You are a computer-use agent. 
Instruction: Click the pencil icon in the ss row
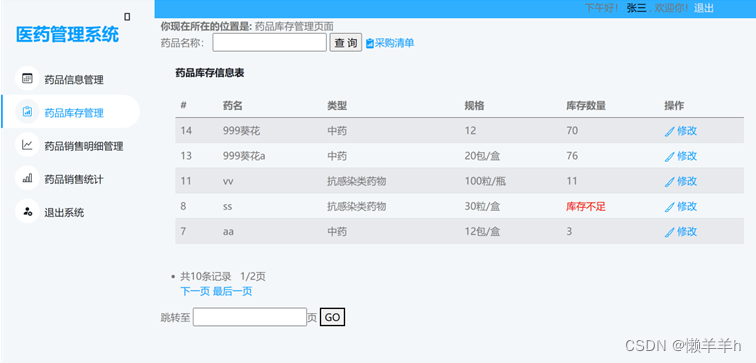669,207
